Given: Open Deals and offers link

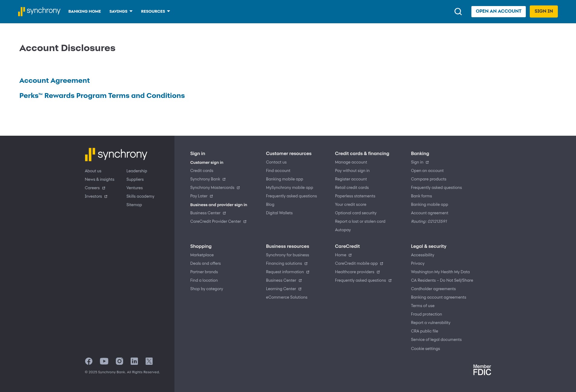Looking at the screenshot, I should (x=206, y=264).
